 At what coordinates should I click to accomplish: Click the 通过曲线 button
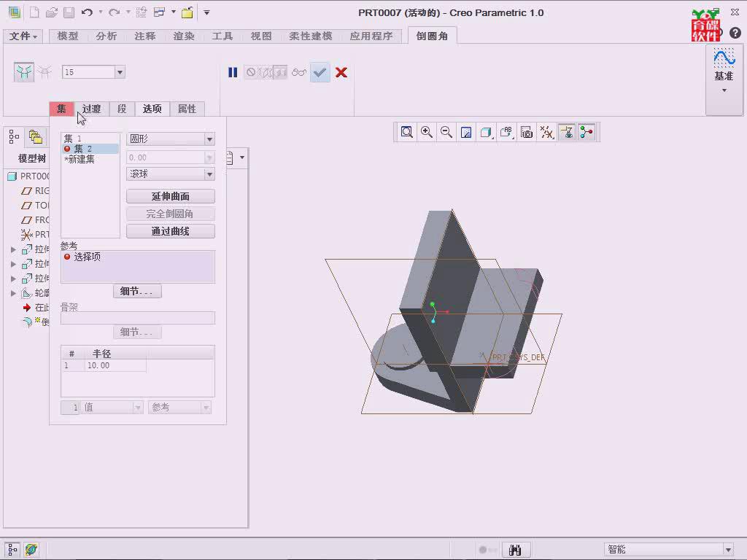171,231
